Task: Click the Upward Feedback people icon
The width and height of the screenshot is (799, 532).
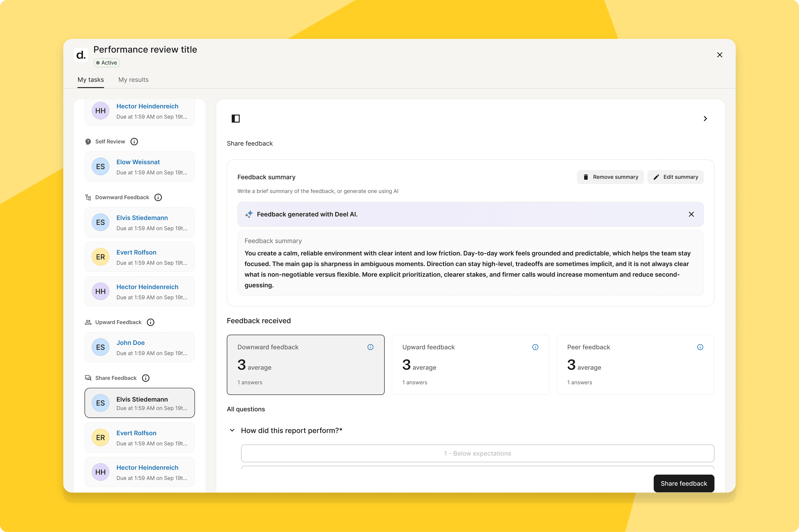Action: point(88,322)
